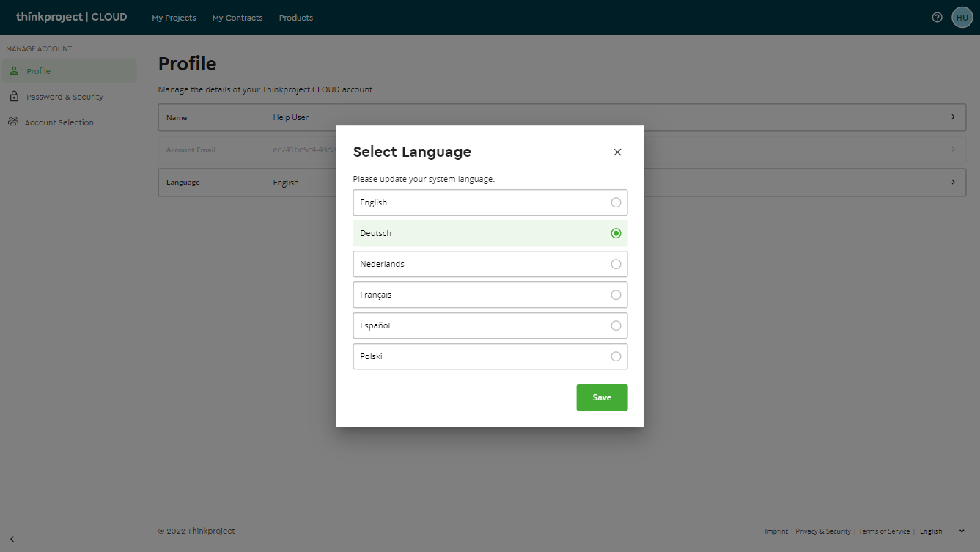Open the footer English language dropdown

click(x=942, y=531)
